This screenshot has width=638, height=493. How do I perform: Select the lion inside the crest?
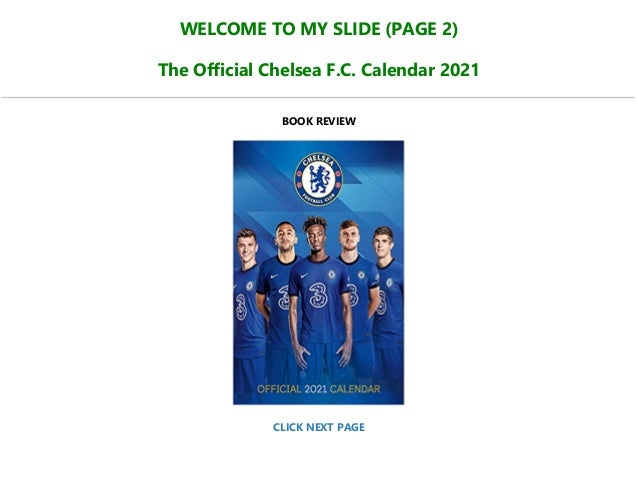(x=318, y=179)
